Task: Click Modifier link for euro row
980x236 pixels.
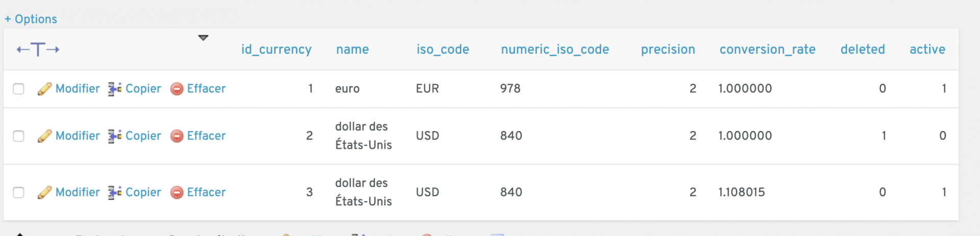Action: [x=78, y=89]
